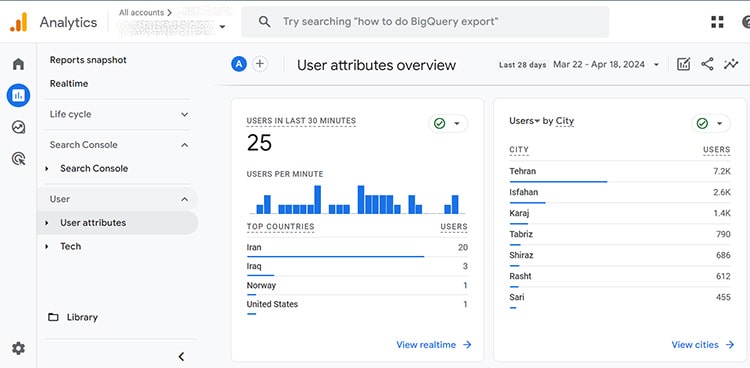
Task: Click the Top Countries column header
Action: click(280, 227)
